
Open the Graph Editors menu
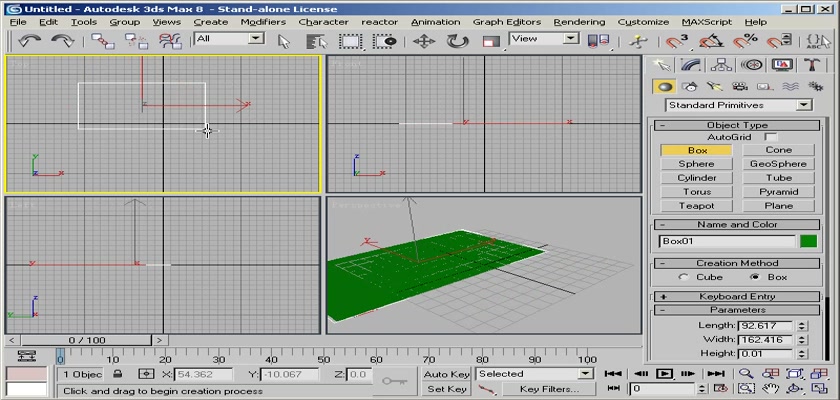click(x=507, y=22)
